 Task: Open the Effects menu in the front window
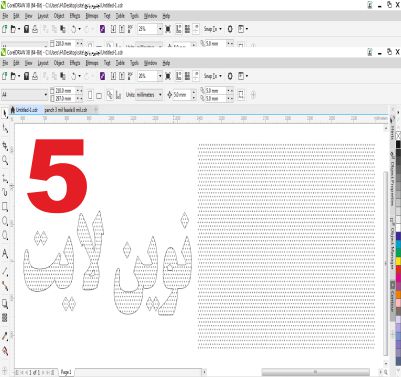tap(75, 63)
